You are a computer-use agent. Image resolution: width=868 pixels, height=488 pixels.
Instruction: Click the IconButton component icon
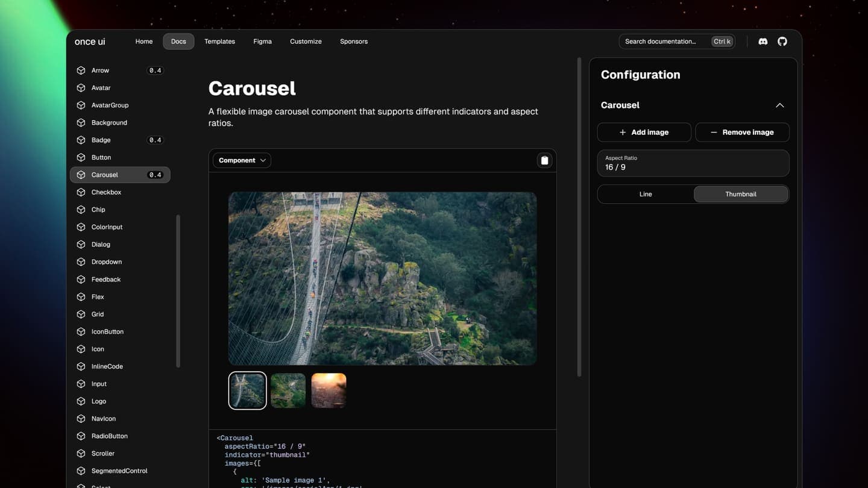coord(81,331)
